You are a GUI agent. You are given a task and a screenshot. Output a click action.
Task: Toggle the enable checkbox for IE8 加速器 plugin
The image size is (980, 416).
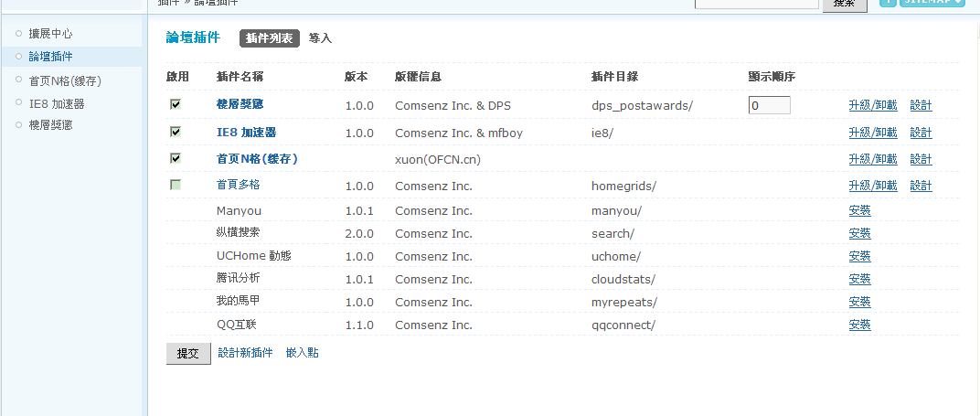tap(175, 132)
